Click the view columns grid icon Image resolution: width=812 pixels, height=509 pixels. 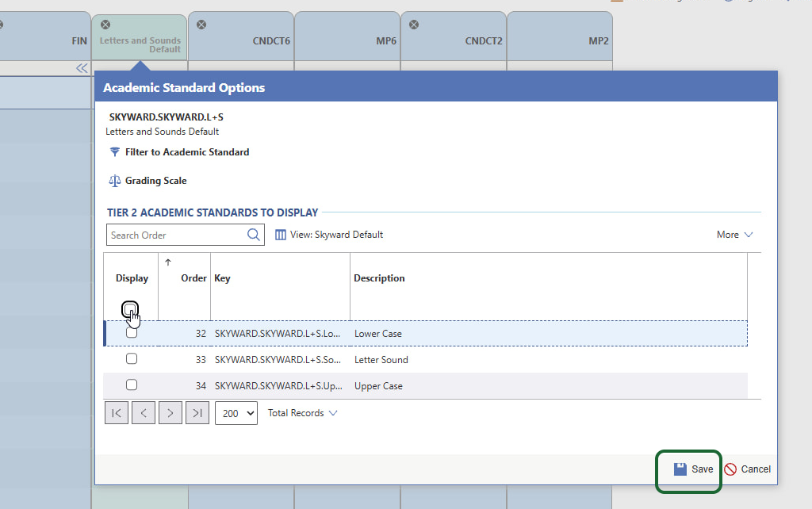tap(280, 235)
